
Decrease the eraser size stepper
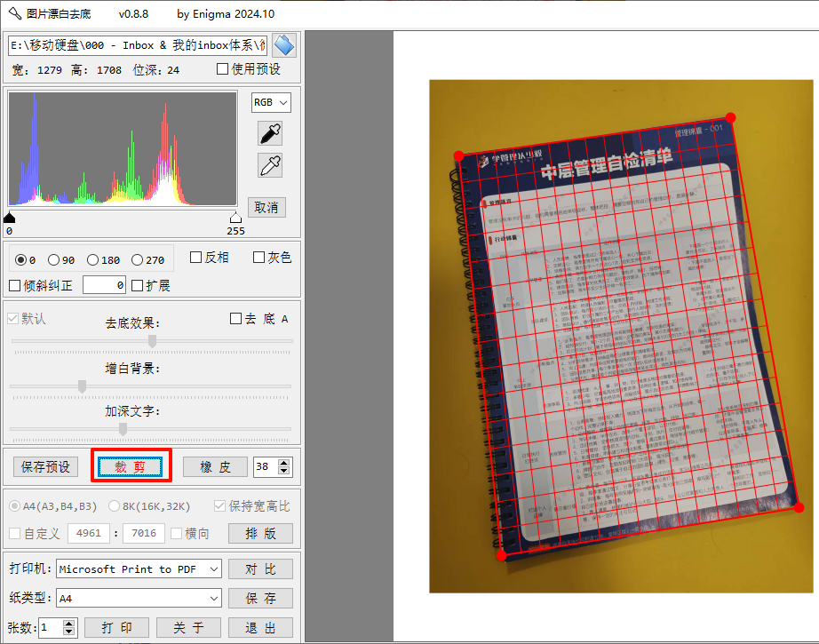283,471
